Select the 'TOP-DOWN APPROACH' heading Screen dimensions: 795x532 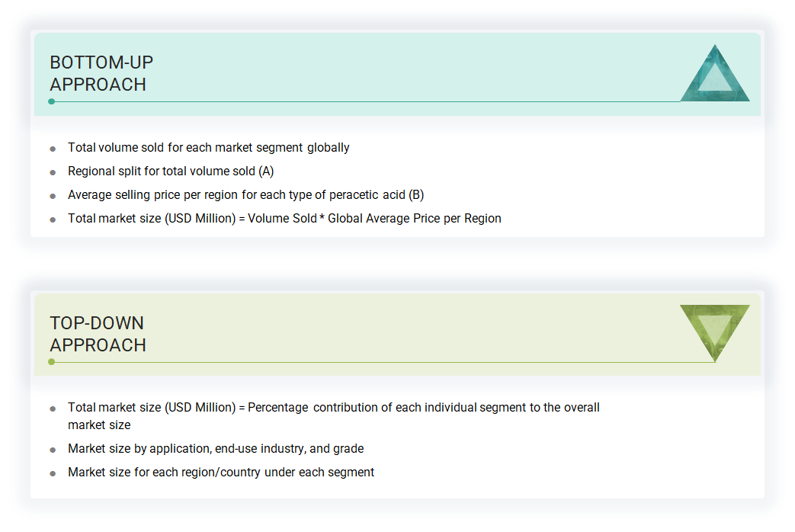point(98,334)
